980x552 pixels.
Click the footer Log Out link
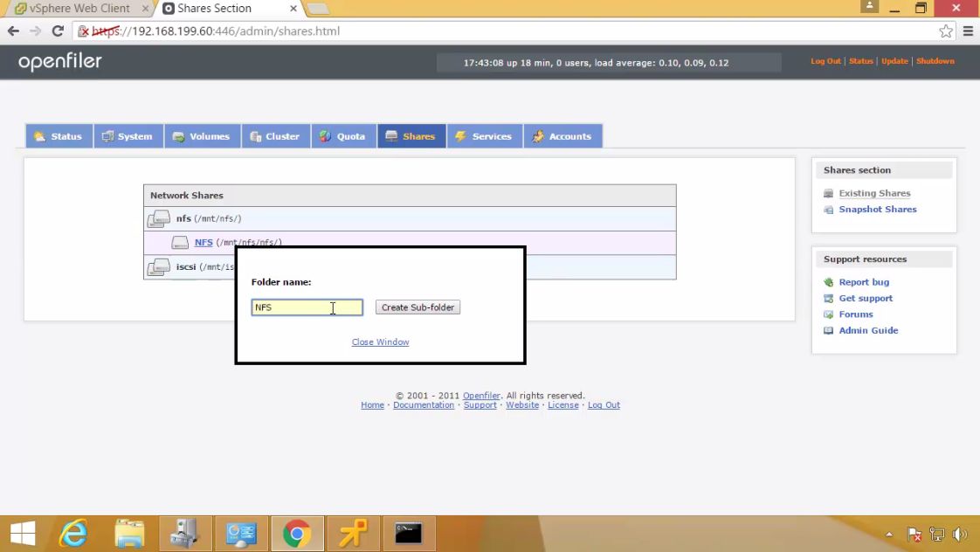604,405
